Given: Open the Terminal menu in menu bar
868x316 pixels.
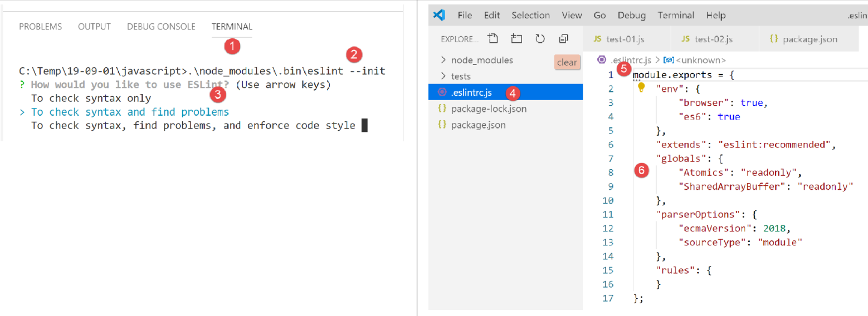Looking at the screenshot, I should [x=676, y=16].
